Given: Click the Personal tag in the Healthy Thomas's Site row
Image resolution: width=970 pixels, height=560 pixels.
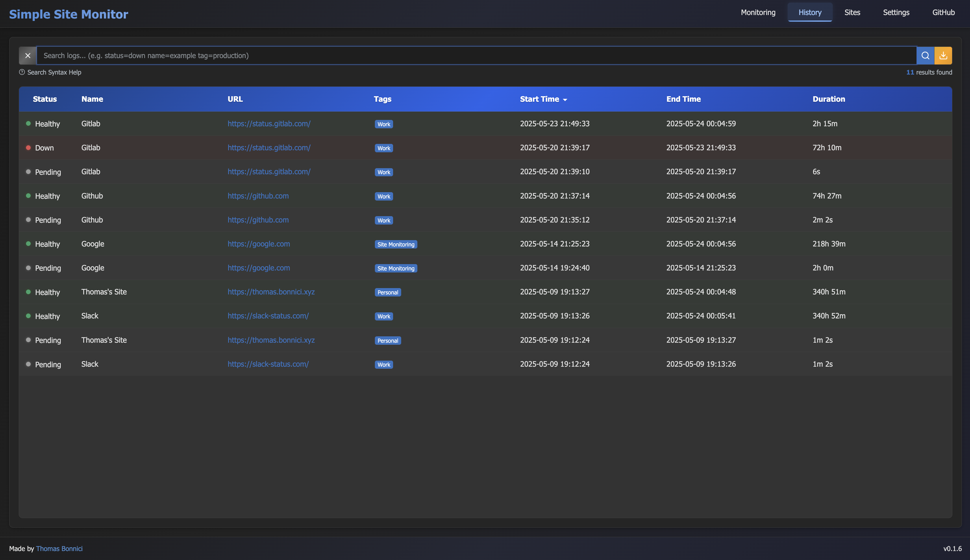Looking at the screenshot, I should coord(388,292).
